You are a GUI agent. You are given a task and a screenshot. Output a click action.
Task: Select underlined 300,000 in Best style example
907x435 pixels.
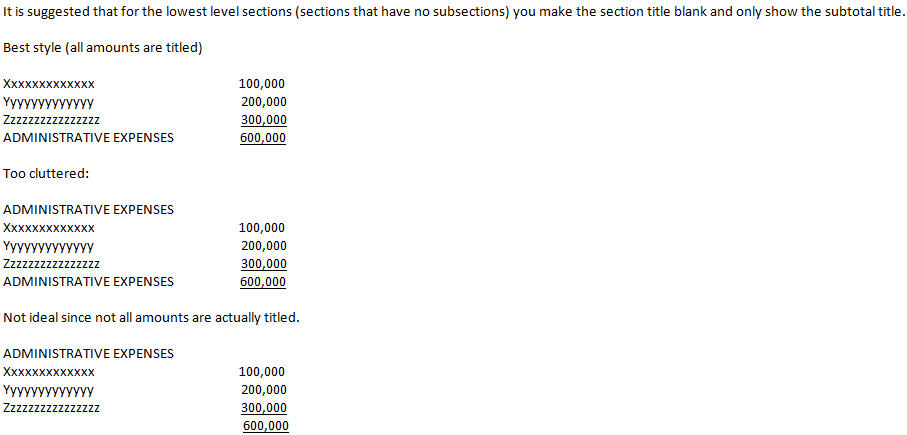point(264,120)
